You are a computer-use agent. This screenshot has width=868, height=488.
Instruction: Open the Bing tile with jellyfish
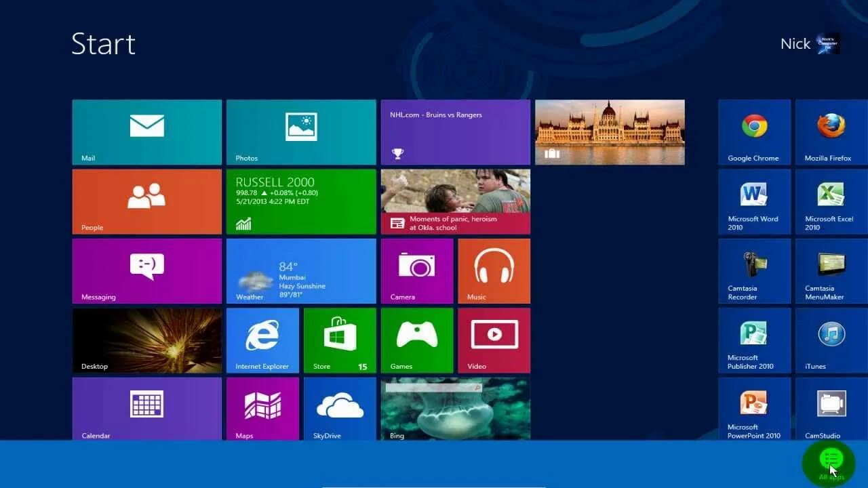456,409
